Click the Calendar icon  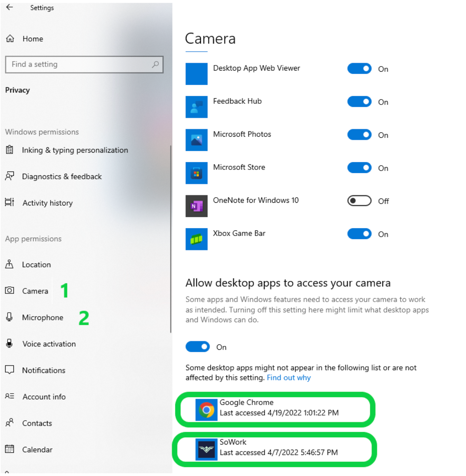pyautogui.click(x=10, y=449)
